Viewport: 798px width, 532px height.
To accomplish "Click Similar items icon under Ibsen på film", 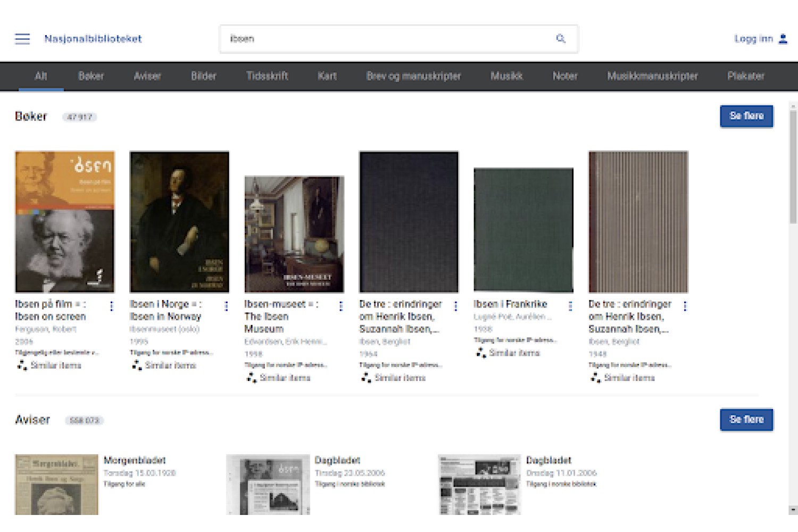I will pyautogui.click(x=22, y=365).
